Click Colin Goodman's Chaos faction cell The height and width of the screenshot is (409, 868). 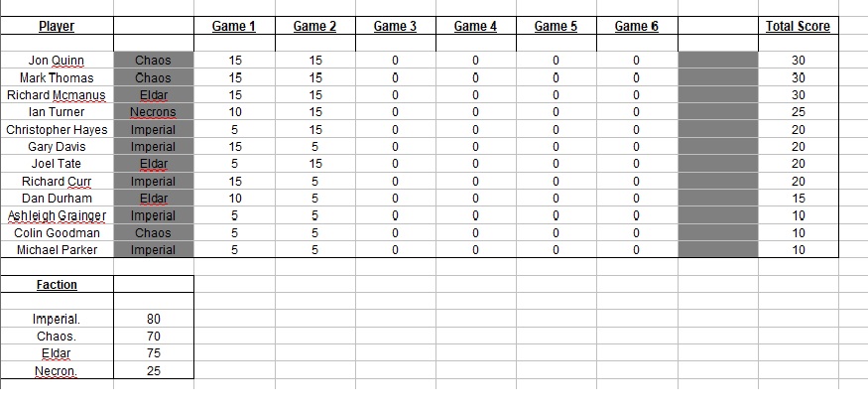(153, 233)
